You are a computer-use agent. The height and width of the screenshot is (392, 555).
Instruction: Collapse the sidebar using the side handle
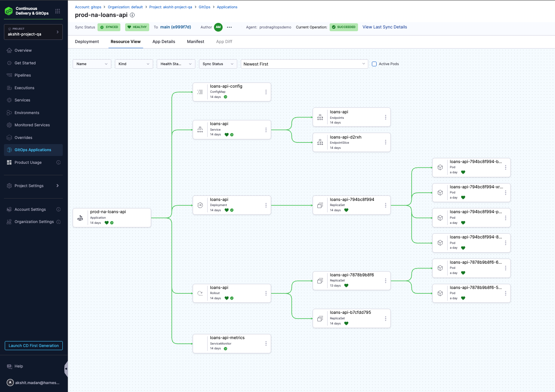66,369
